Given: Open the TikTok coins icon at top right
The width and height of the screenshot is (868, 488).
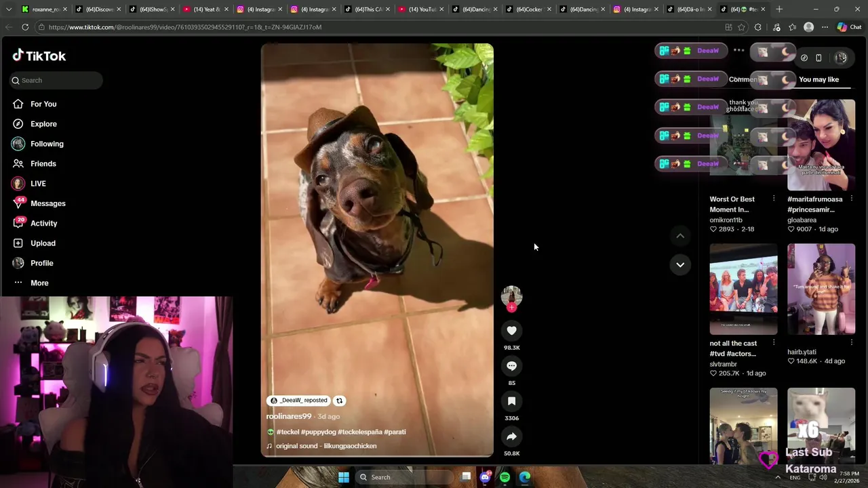Looking at the screenshot, I should point(804,58).
